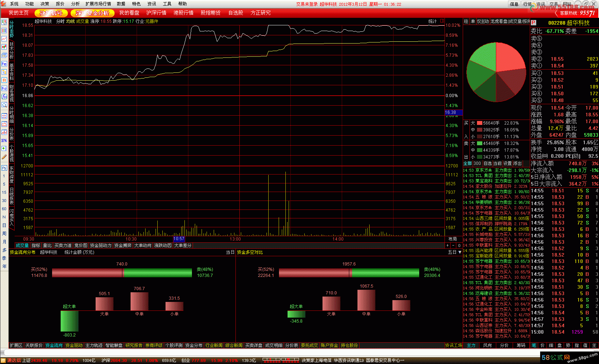599x364 pixels.
Task: Click the 浮出 button in alerts panel
Action: coord(517,163)
